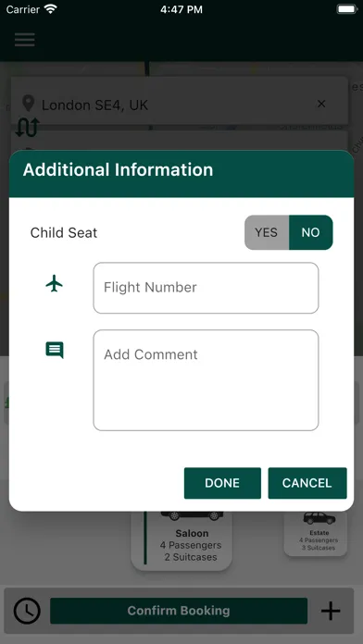Tap the CANCEL button

307,483
